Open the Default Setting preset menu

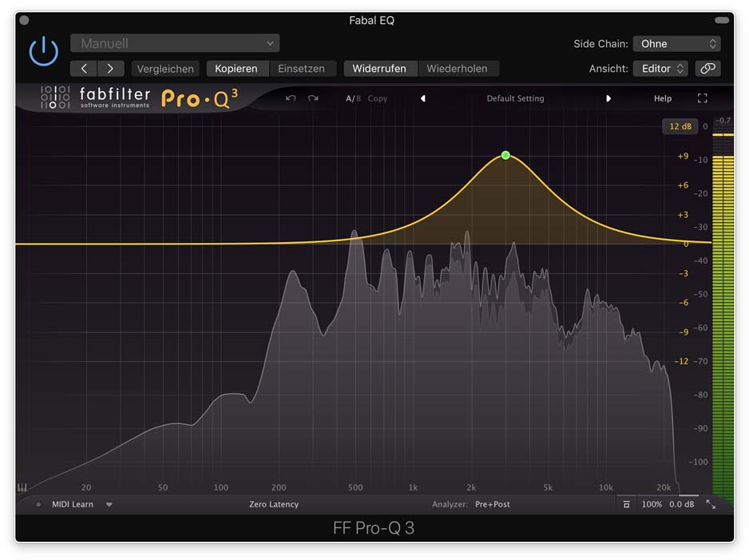(515, 98)
